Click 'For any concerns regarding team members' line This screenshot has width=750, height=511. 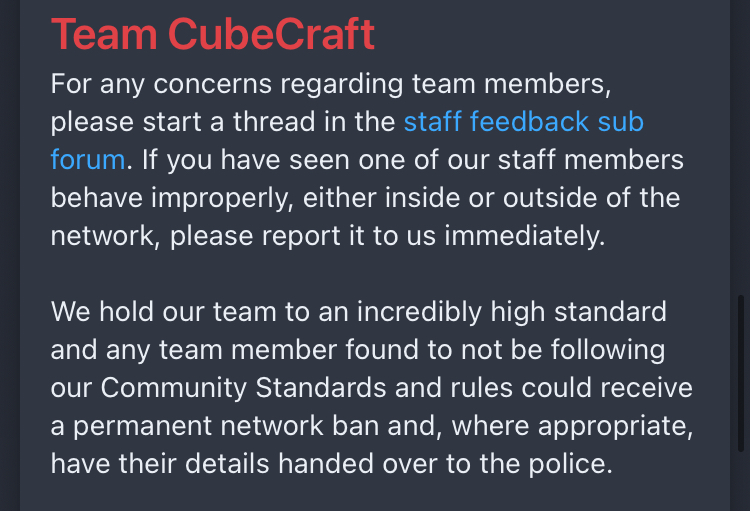point(331,84)
